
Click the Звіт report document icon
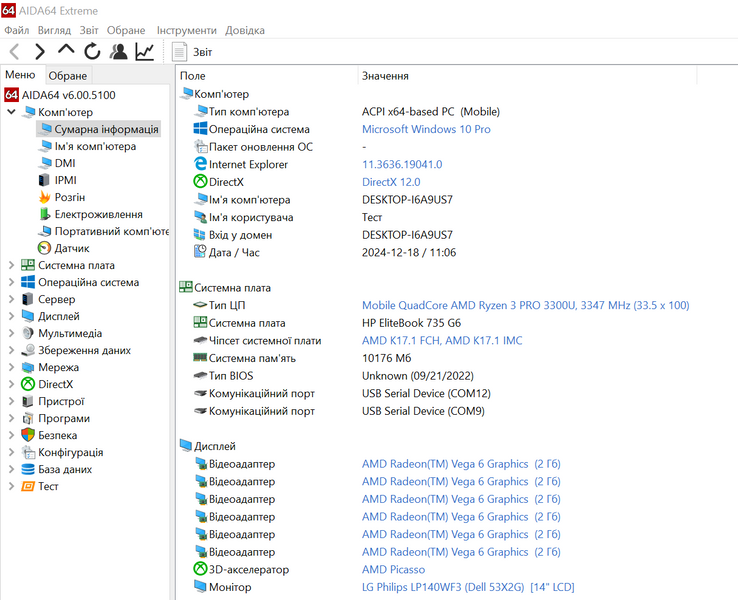pos(179,52)
